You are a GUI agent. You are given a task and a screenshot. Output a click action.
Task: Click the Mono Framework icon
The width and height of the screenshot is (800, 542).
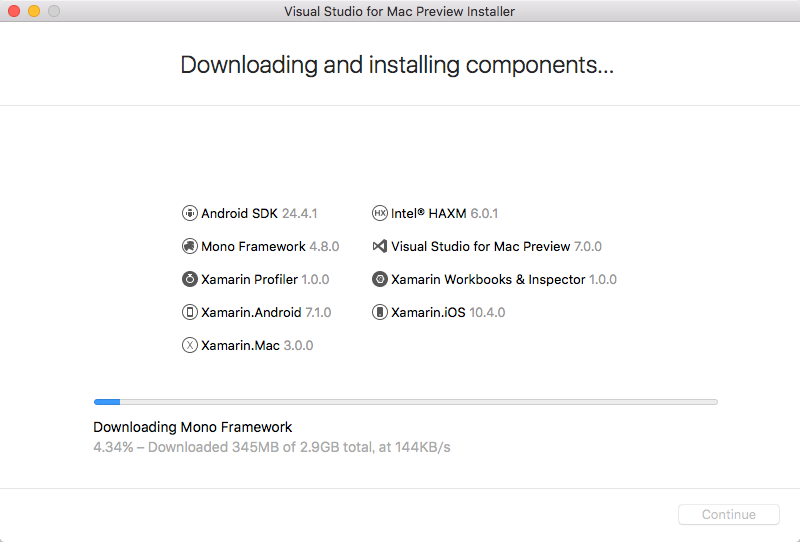(189, 246)
